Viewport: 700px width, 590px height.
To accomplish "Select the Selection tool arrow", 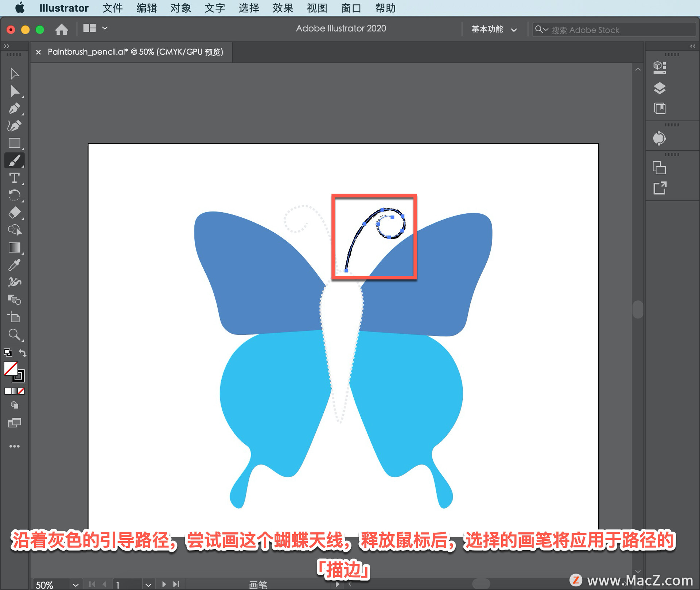I will pyautogui.click(x=15, y=74).
